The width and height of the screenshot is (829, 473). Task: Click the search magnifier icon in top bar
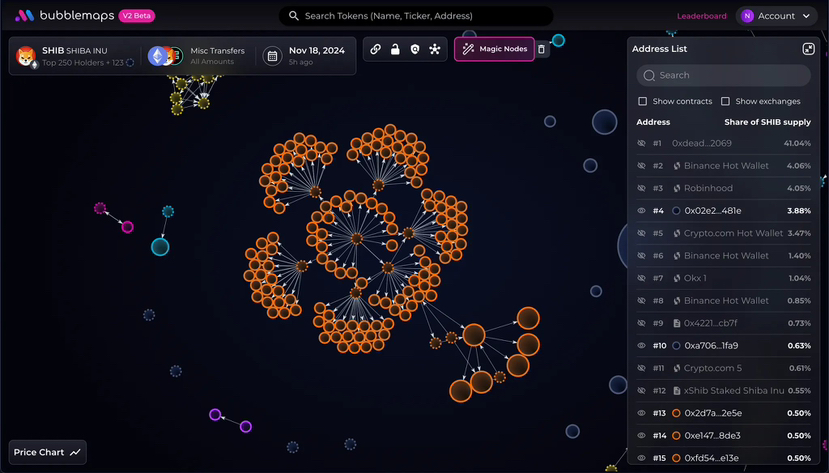[x=293, y=16]
